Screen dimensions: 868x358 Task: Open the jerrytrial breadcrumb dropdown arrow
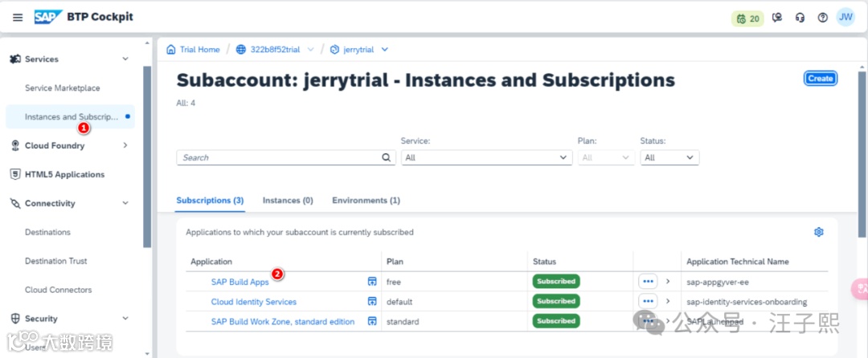click(385, 49)
